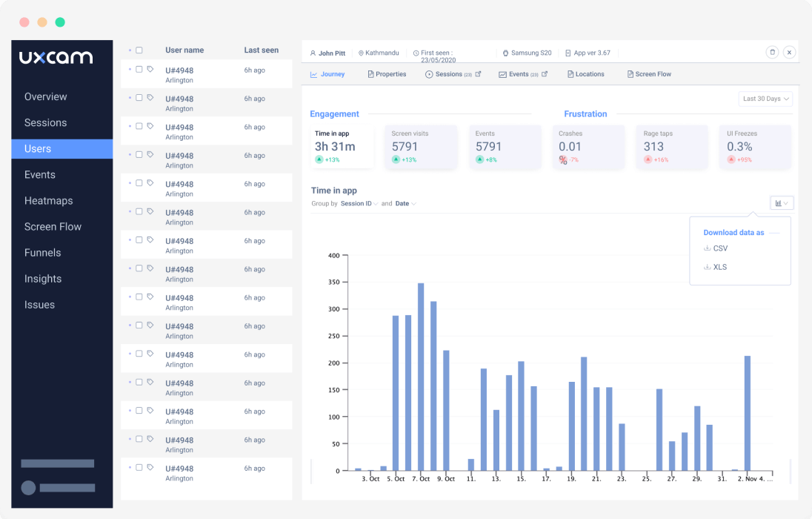Screen dimensions: 812x519
Task: Open the chart type selector above the graph
Action: pyautogui.click(x=780, y=202)
